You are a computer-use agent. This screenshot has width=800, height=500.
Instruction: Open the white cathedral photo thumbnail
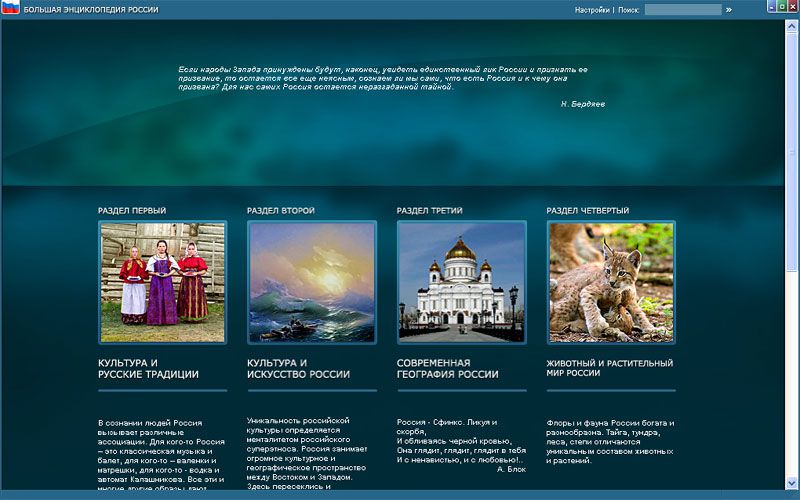(461, 282)
